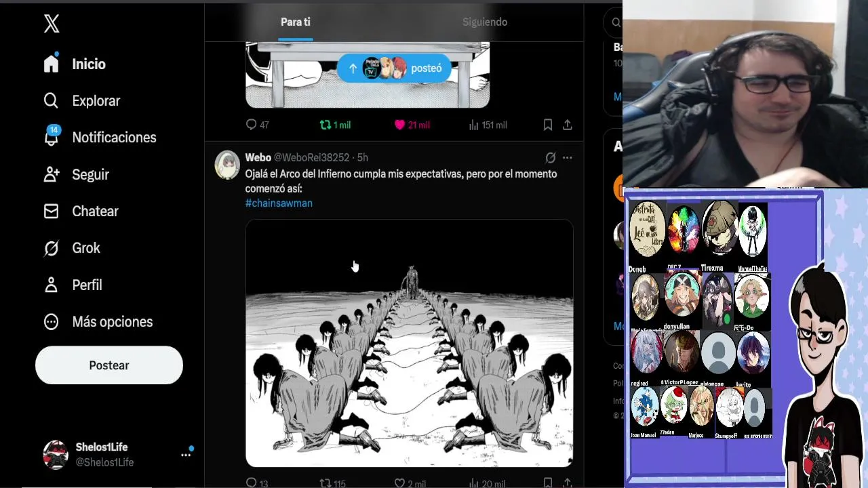Click the three dots beside Shelos1Life

point(186,455)
